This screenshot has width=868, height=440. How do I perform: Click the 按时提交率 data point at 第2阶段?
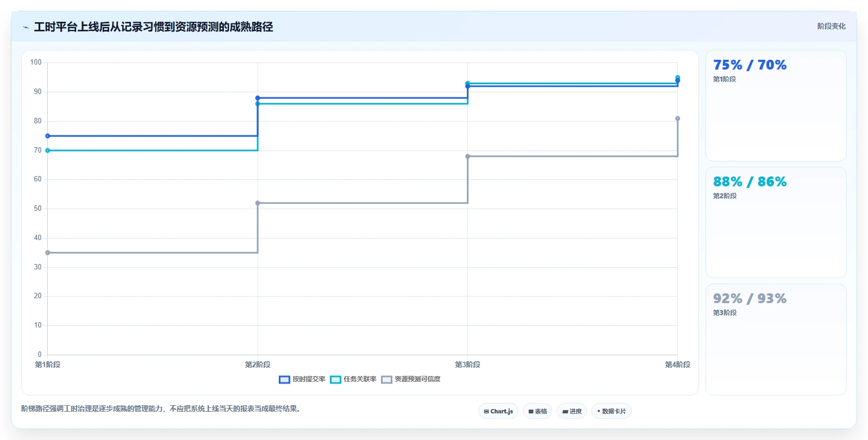click(258, 98)
